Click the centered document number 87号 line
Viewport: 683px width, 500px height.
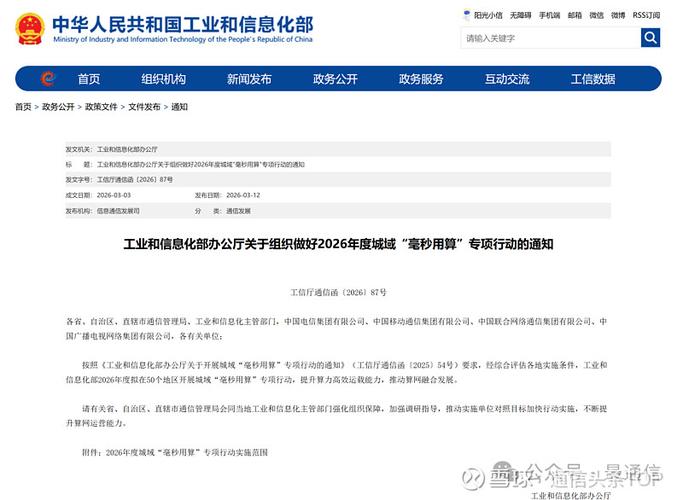pos(338,292)
